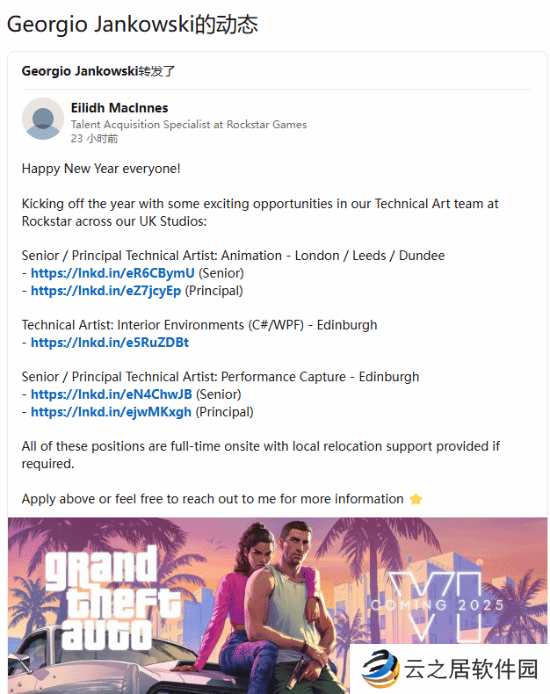Screen dimensions: 550x694
Task: Open lnkd.in/ejwMKxgh Principal Performance Capture link
Action: (111, 412)
